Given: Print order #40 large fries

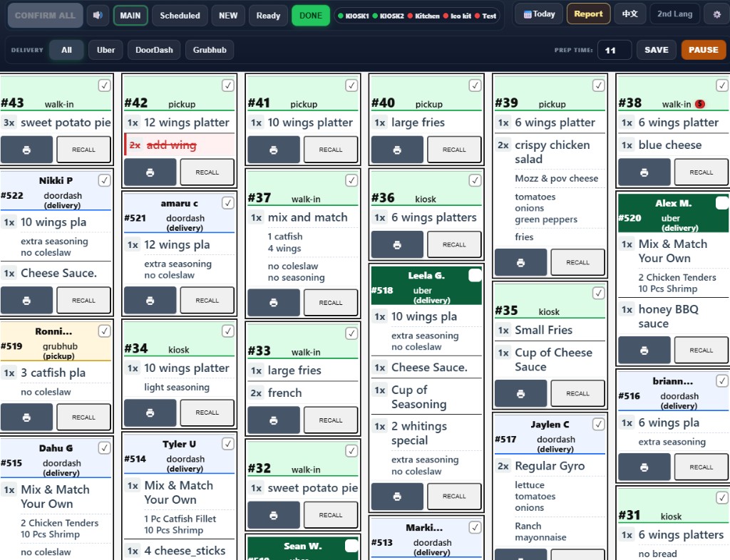Looking at the screenshot, I should point(397,150).
